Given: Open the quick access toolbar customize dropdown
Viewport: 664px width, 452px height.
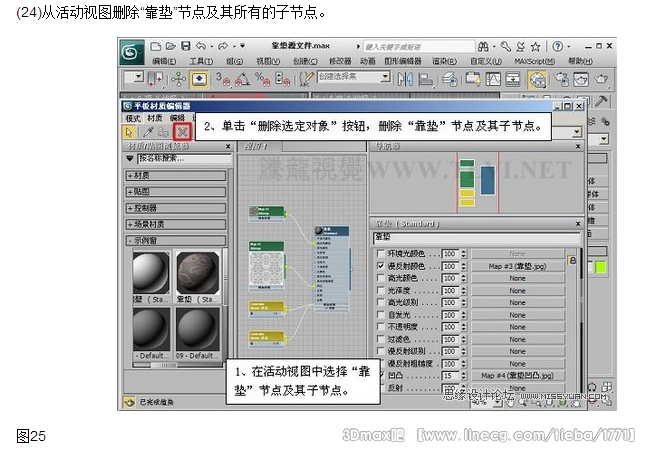Looking at the screenshot, I should (x=243, y=46).
